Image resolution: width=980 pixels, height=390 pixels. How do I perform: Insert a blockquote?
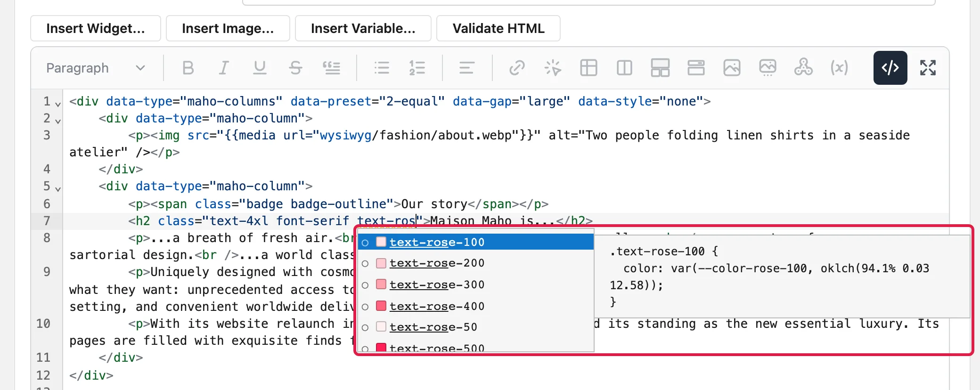pyautogui.click(x=331, y=68)
